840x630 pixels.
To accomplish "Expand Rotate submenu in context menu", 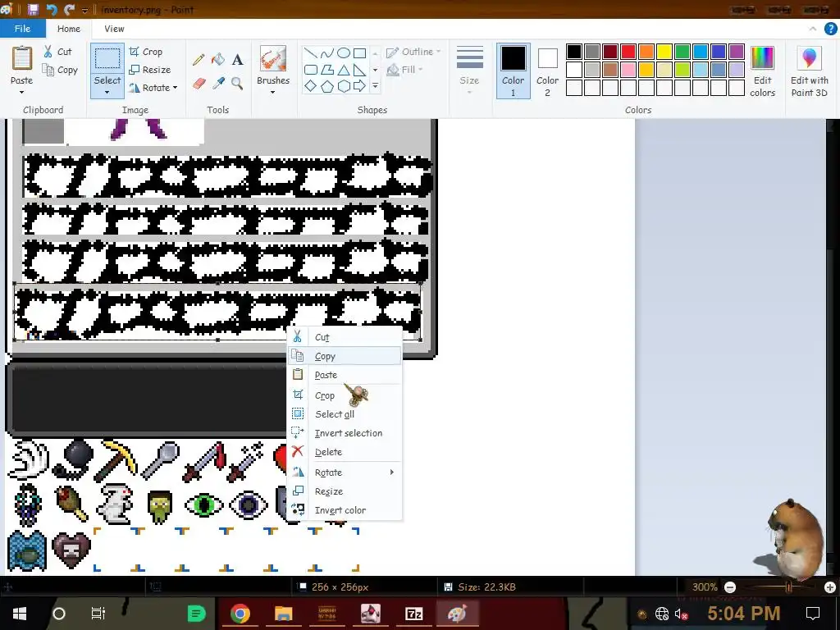I will pyautogui.click(x=391, y=472).
